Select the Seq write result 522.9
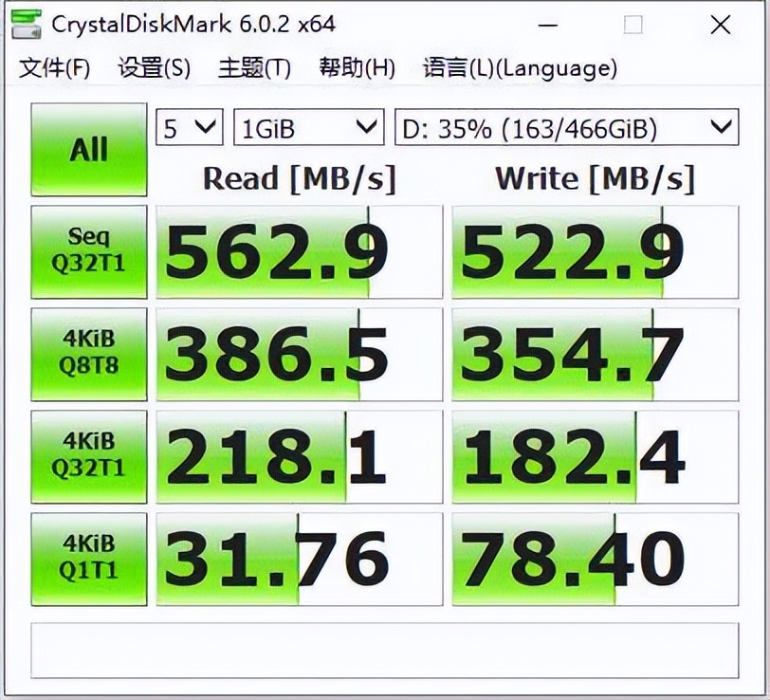 click(x=596, y=252)
